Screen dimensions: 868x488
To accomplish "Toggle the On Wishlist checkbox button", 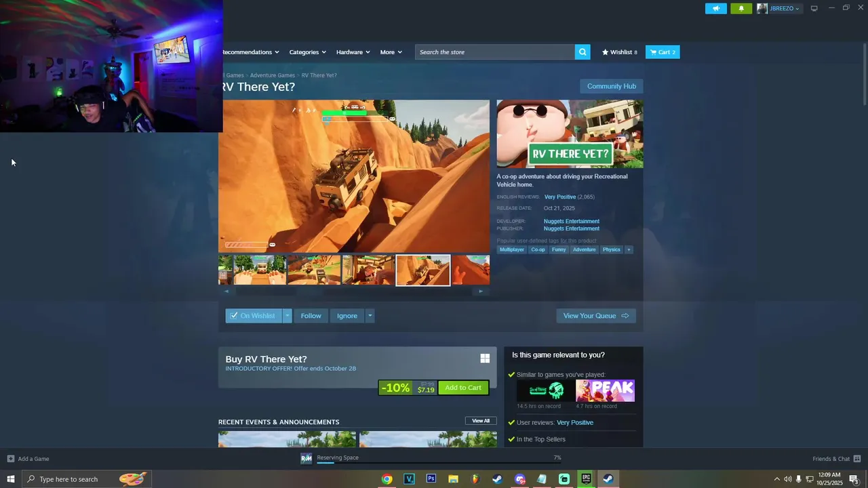I will (254, 316).
